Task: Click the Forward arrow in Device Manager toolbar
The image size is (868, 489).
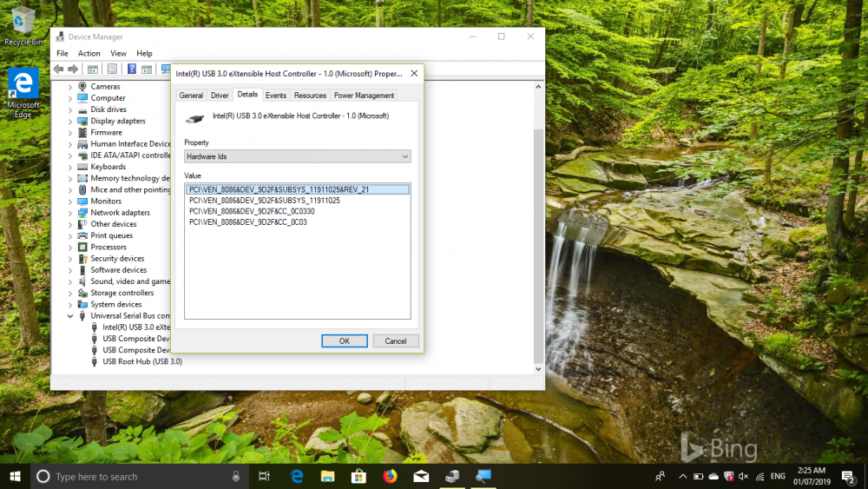Action: click(73, 69)
